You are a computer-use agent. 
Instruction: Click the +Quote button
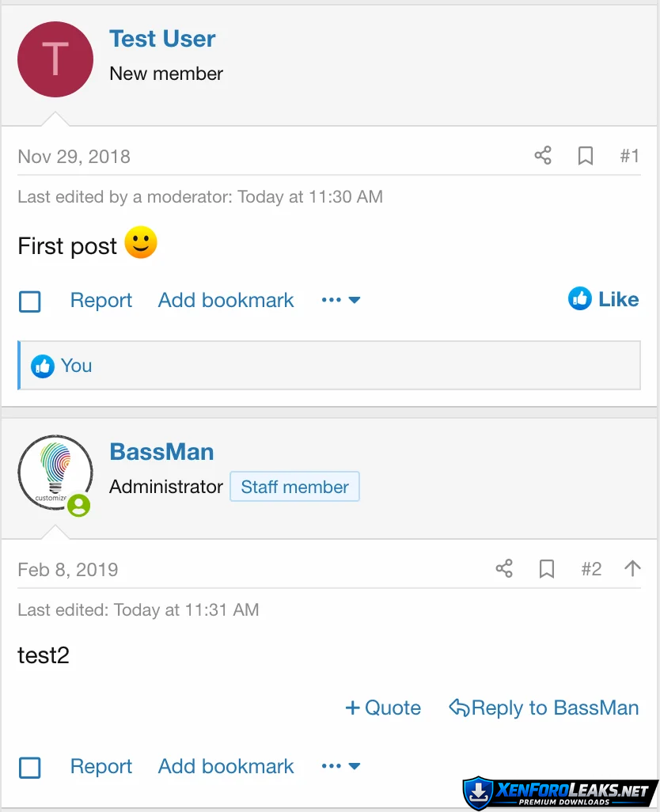click(x=384, y=708)
